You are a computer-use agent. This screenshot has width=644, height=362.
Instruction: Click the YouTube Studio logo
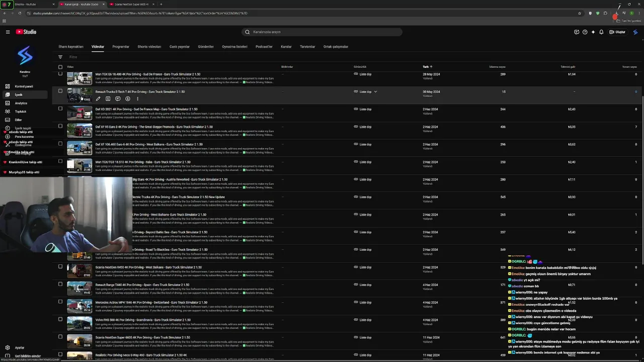tap(26, 32)
